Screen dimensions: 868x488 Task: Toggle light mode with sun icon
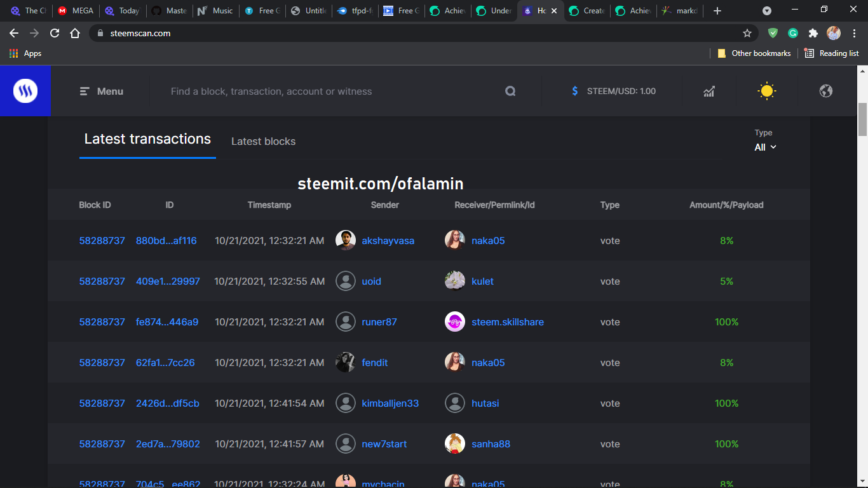(767, 91)
